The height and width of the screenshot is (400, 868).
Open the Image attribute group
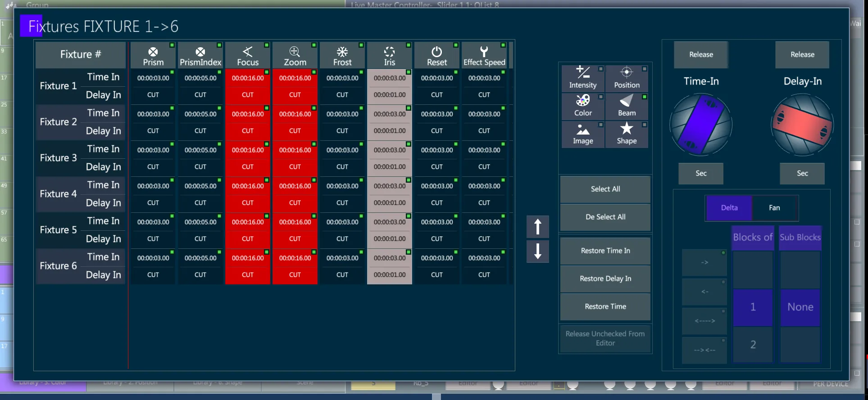(583, 134)
